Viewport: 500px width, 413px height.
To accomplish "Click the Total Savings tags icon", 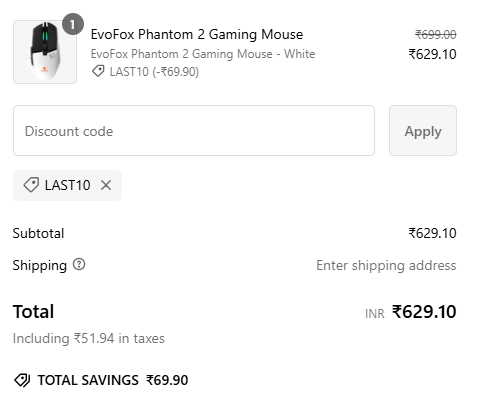I will pos(22,380).
